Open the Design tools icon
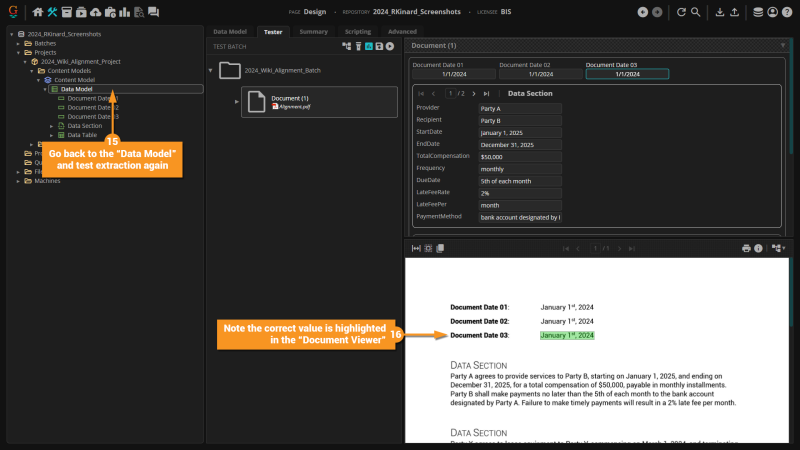 52,12
